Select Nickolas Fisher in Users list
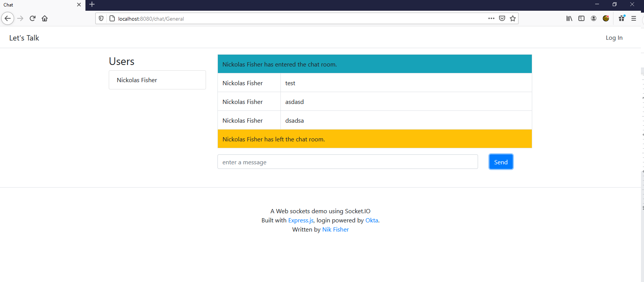The image size is (644, 282). click(157, 80)
